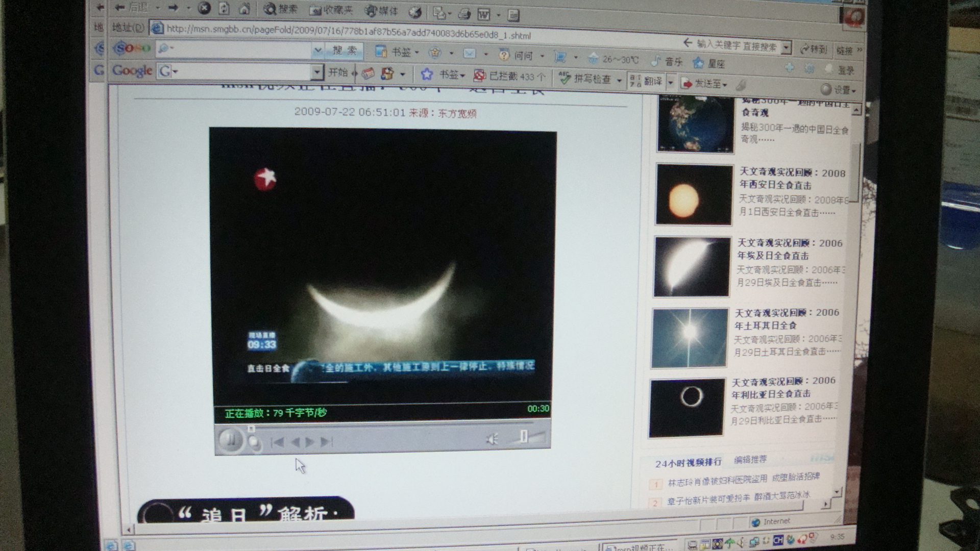Screen dimensions: 980x551
Task: Click the Soso 搜索 search button
Action: 345,50
